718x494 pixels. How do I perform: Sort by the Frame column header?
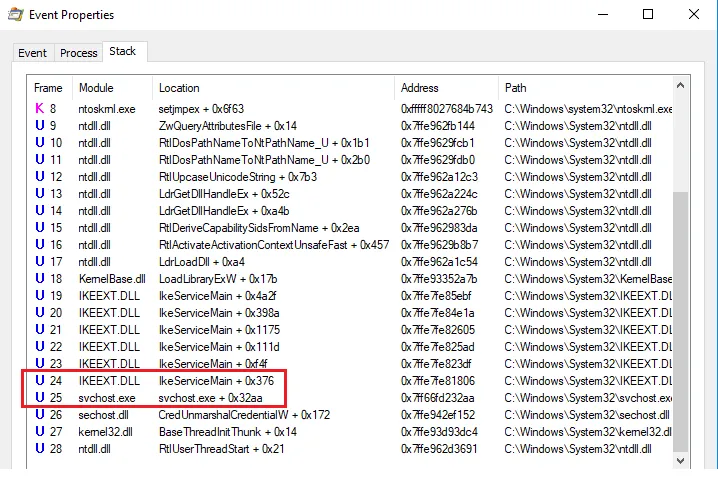pyautogui.click(x=48, y=88)
